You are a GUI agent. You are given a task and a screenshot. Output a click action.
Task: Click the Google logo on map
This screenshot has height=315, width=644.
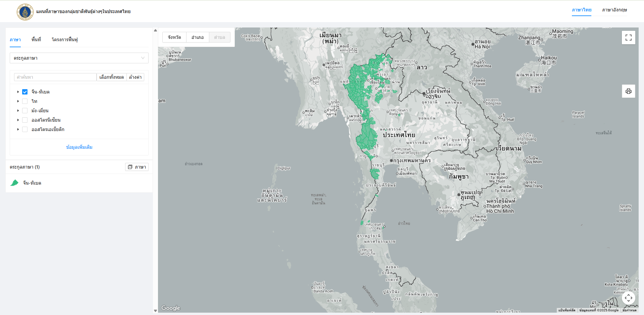click(x=170, y=308)
